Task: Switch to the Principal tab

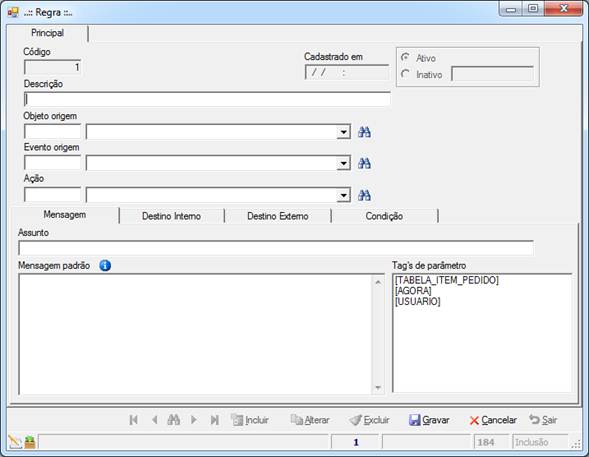Action: click(x=47, y=33)
